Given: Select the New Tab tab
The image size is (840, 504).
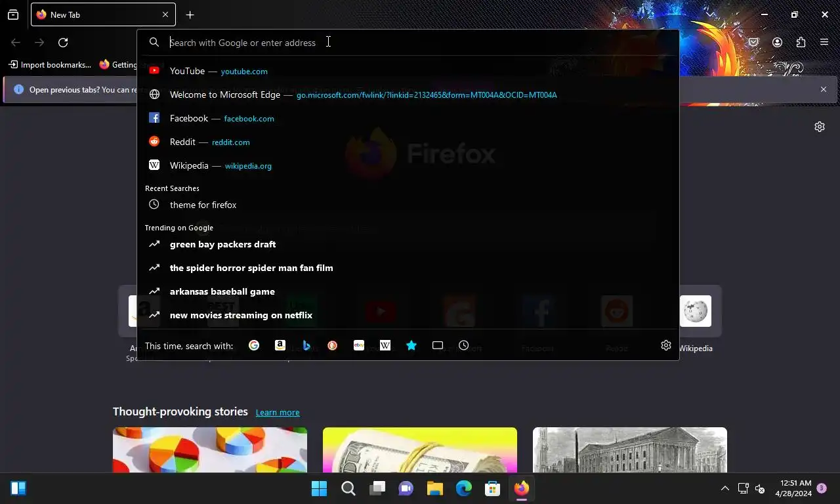Looking at the screenshot, I should pyautogui.click(x=103, y=14).
